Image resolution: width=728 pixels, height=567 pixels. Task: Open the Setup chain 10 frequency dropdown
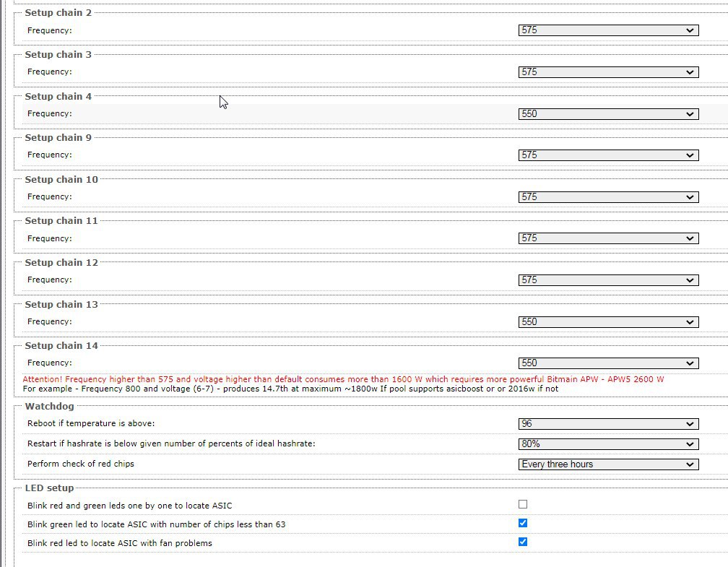pos(608,197)
